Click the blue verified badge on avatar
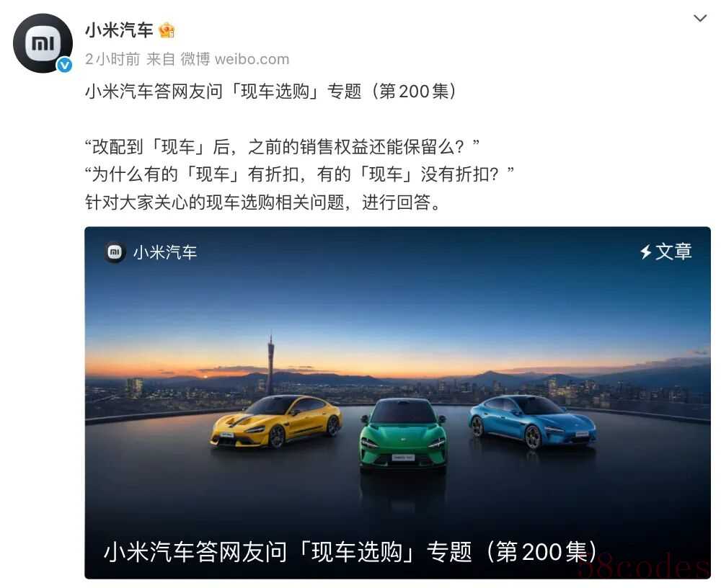Screen dimensions: 721x588 coord(64,65)
